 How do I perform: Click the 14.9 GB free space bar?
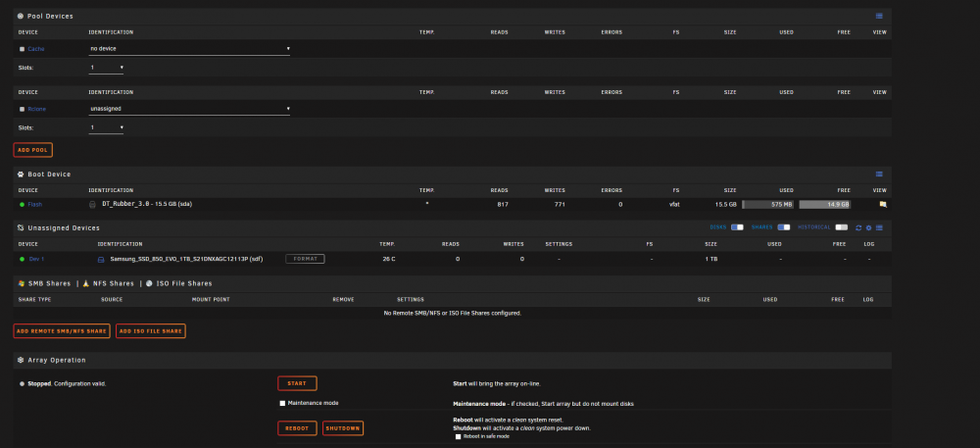[x=825, y=204]
